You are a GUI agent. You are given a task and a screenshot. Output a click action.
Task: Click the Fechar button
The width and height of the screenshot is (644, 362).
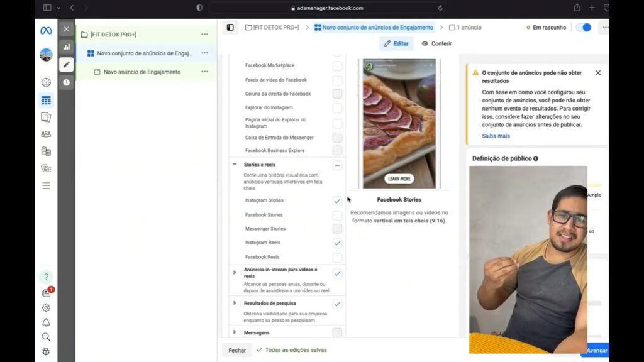(x=237, y=350)
